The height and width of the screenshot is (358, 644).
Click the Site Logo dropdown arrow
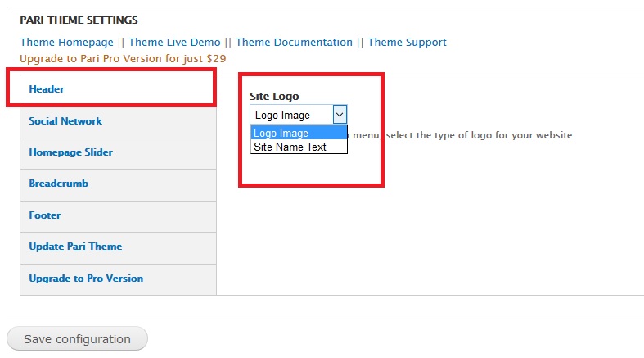point(340,115)
